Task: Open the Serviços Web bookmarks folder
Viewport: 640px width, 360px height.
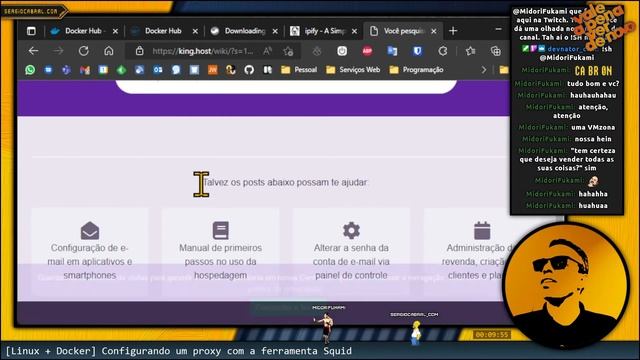Action: click(353, 70)
